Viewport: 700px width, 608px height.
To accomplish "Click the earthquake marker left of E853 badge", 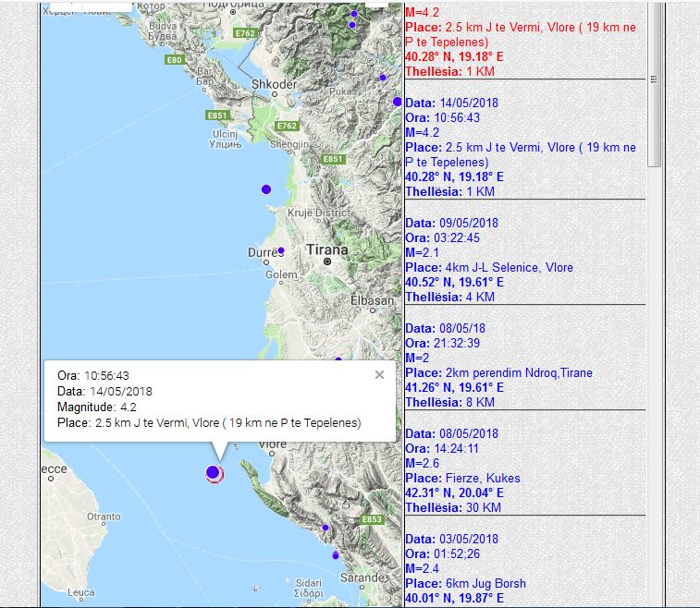I will click(x=325, y=528).
